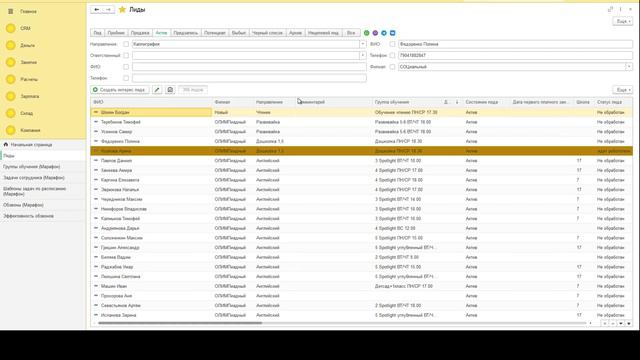The width and height of the screenshot is (640, 360).
Task: Expand the Филиал СОЦиальный dropdown arrow
Action: pos(629,67)
